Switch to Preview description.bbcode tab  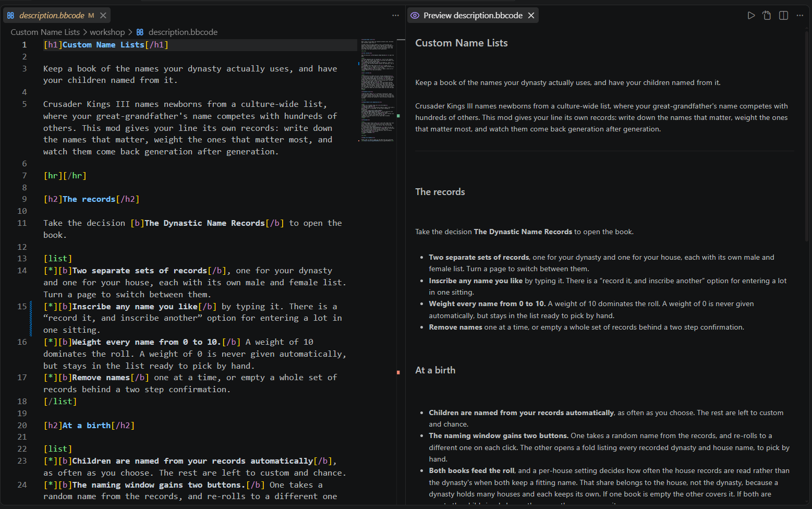pyautogui.click(x=472, y=16)
